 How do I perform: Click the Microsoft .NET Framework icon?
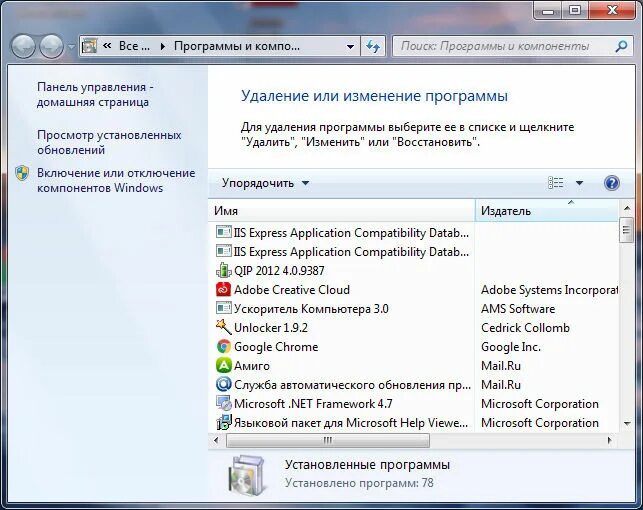[223, 403]
